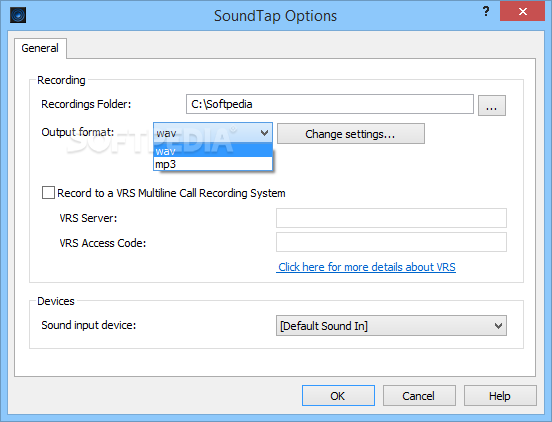
Task: Open the question mark help icon
Action: [x=486, y=11]
